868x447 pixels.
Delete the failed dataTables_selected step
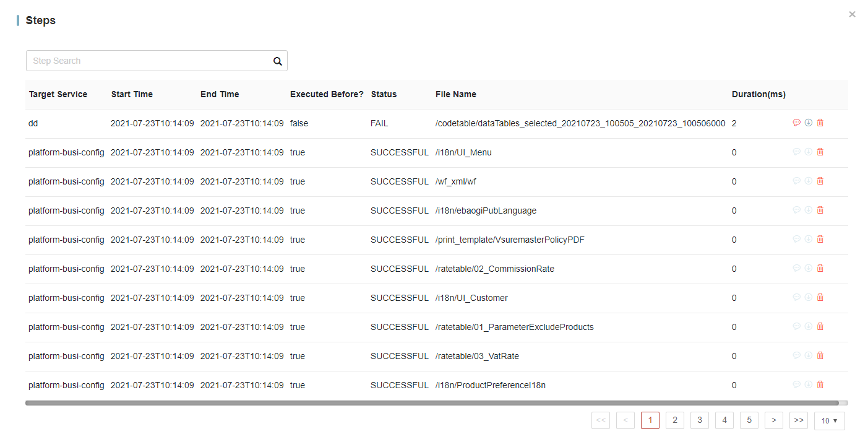pos(820,123)
